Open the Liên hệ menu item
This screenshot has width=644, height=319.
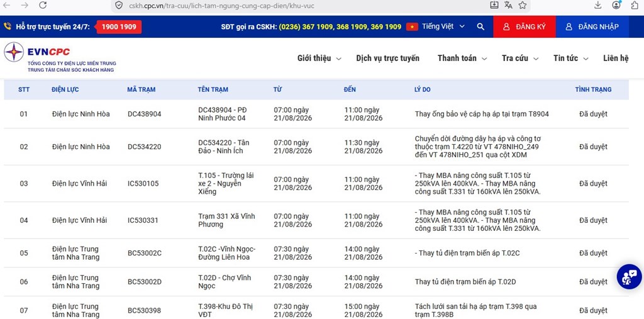[x=616, y=59]
